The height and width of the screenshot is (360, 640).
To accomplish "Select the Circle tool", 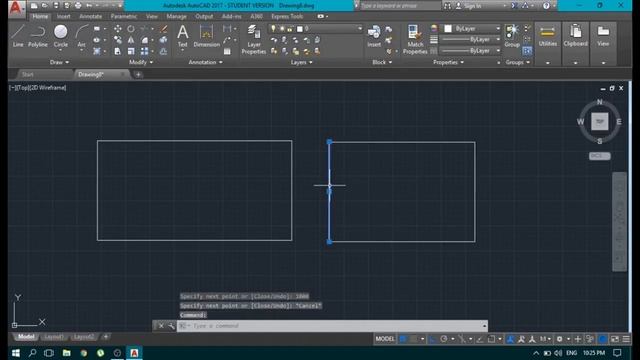I will [60, 36].
